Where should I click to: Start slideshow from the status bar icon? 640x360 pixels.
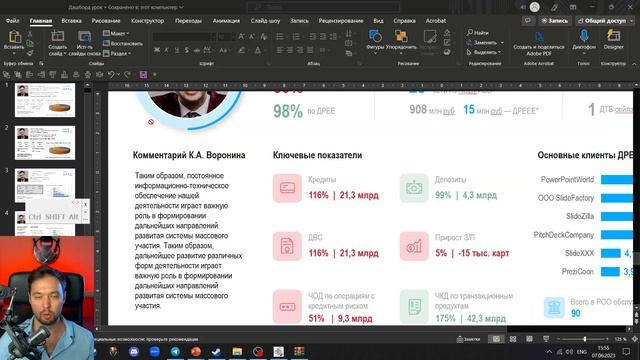(x=546, y=339)
